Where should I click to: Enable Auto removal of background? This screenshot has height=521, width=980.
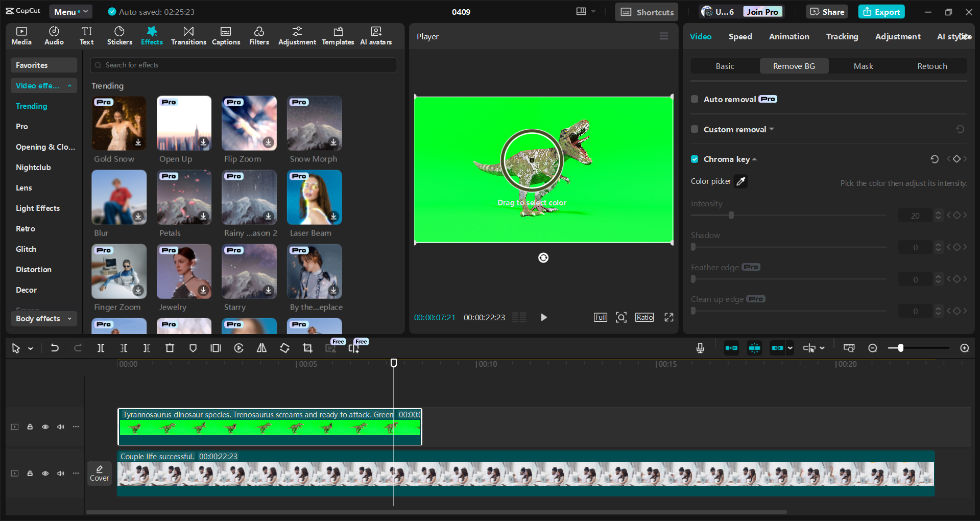695,99
